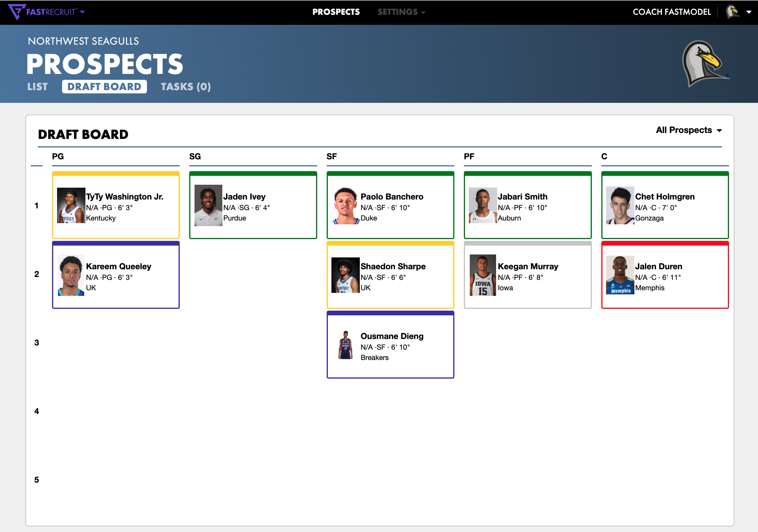Open TyTy Washington Jr. prospect name

pos(124,197)
